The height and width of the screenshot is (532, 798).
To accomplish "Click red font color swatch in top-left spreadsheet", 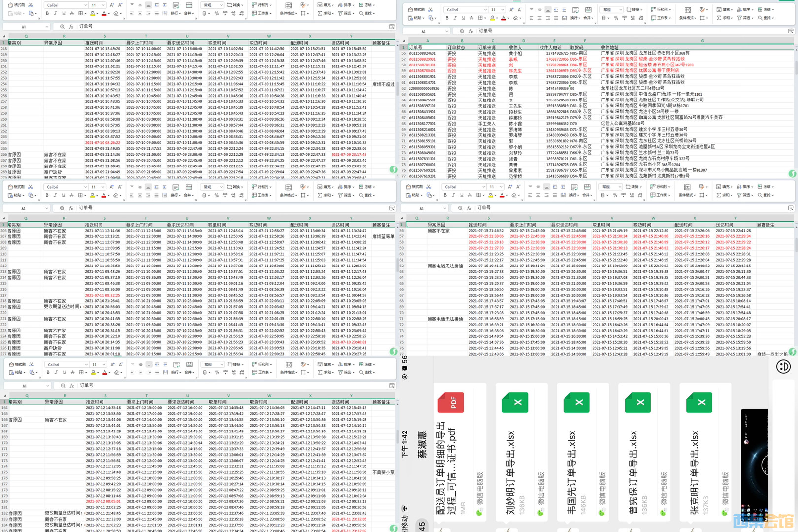I will tap(104, 13).
